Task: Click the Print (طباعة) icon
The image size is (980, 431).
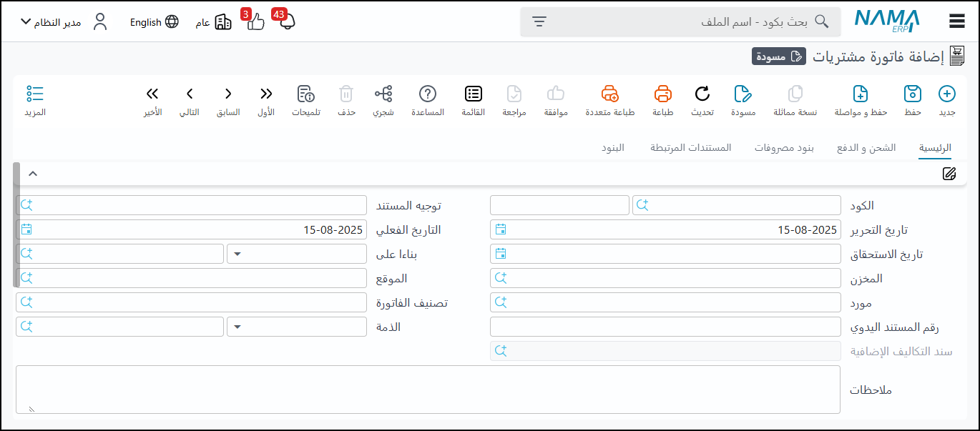Action: 663,94
